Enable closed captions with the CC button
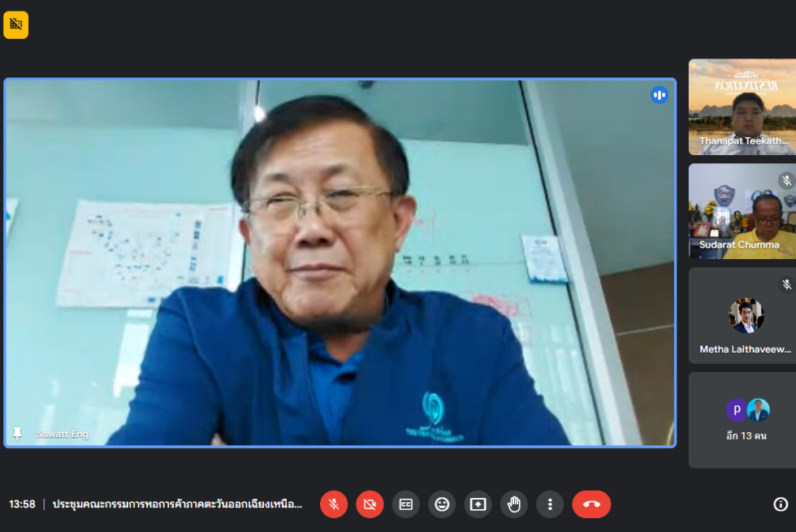796x532 pixels. point(406,504)
